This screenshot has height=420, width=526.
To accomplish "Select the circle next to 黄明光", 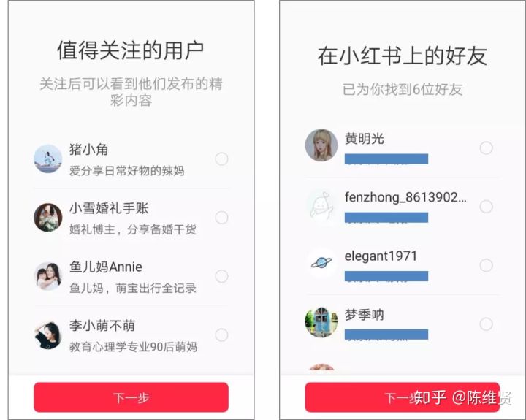I will (486, 148).
